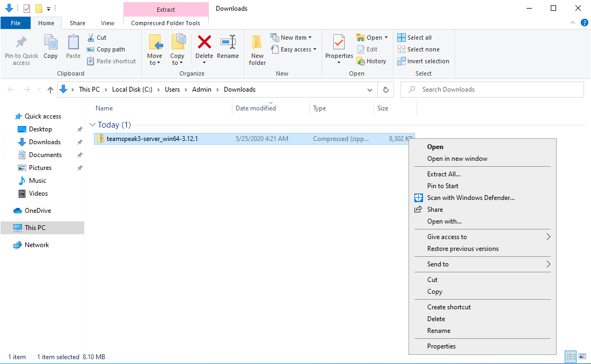This screenshot has width=591, height=364.
Task: Click Copy path in ribbon
Action: coord(106,49)
